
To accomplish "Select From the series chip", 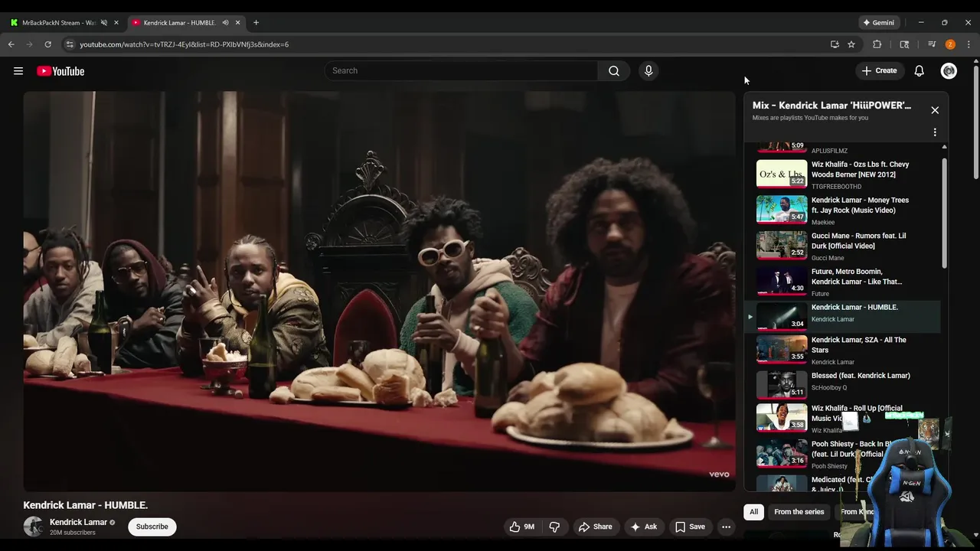I will pos(799,512).
